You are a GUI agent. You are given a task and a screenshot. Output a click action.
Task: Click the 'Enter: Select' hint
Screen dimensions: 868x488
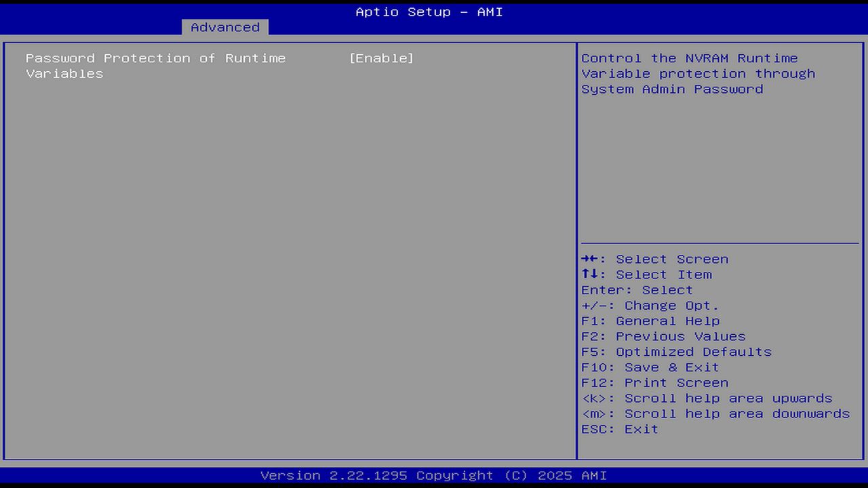[637, 290]
